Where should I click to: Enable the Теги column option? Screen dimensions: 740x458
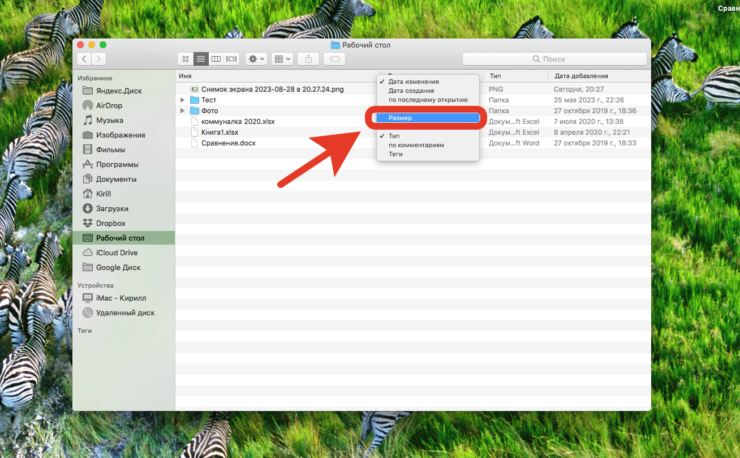pos(396,154)
